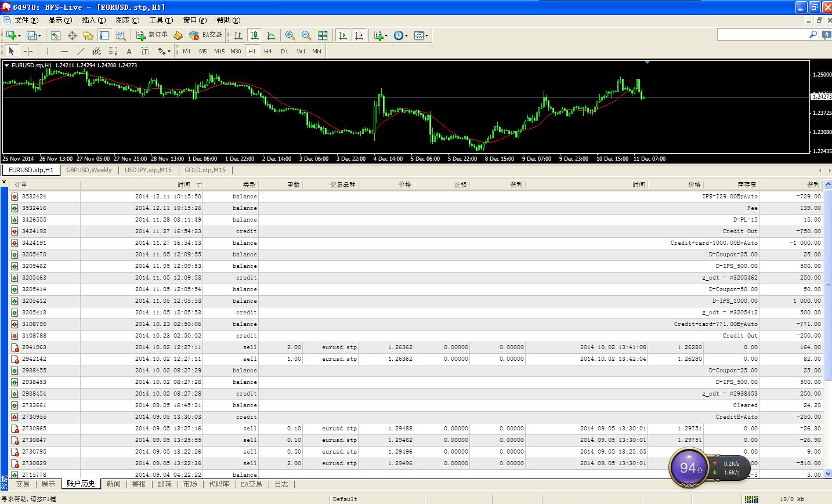The height and width of the screenshot is (504, 832).
Task: Select the crosshair tool
Action: (28, 51)
